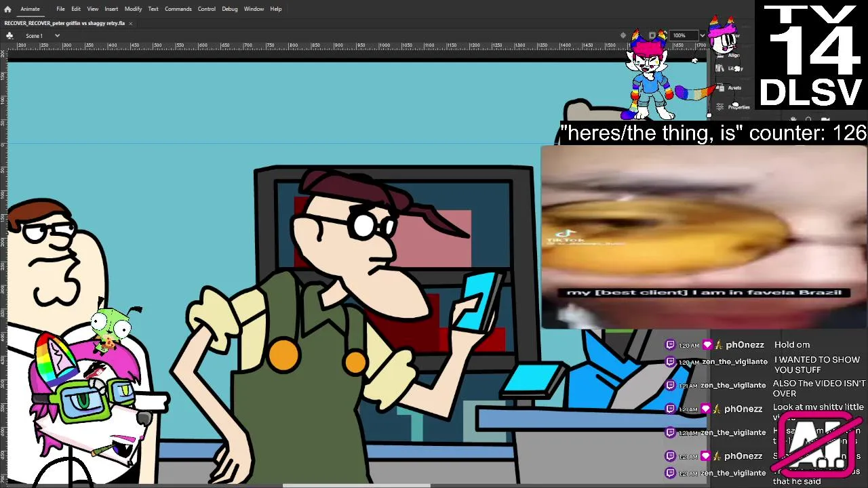Open the Window menu
Image resolution: width=868 pixels, height=488 pixels.
(x=254, y=9)
